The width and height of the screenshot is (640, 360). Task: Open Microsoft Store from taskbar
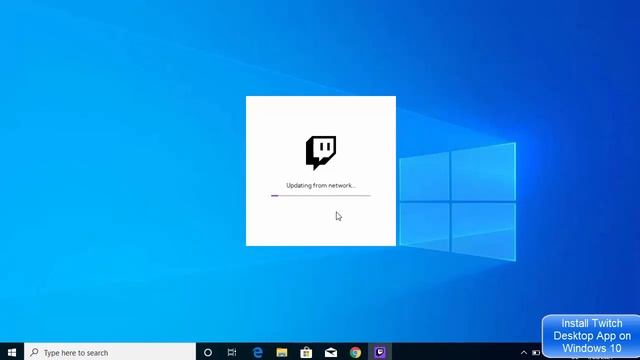coord(306,352)
